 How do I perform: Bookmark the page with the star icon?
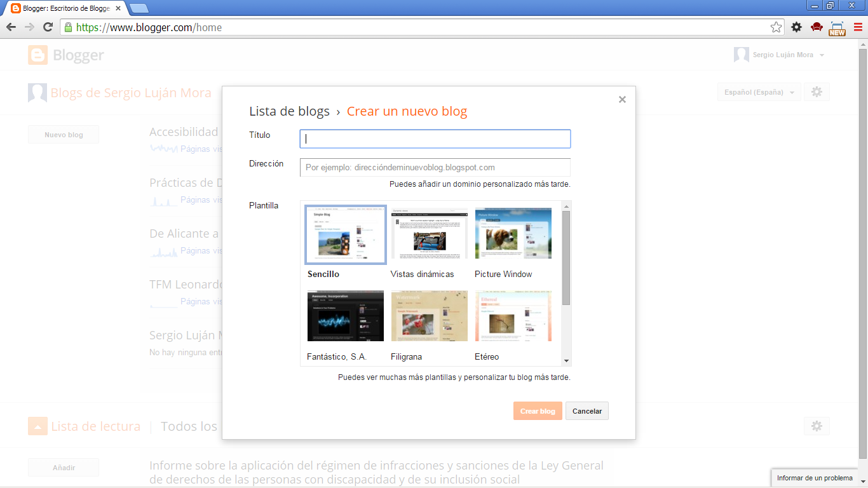[x=776, y=27]
